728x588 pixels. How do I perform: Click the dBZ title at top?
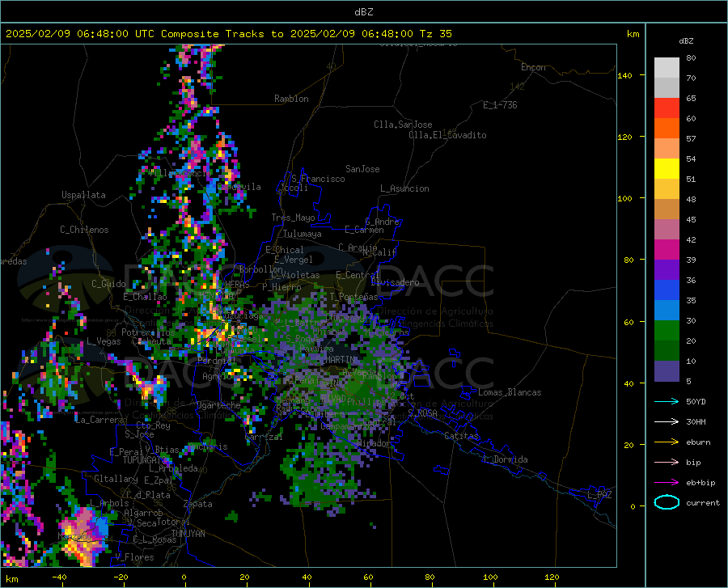(363, 12)
